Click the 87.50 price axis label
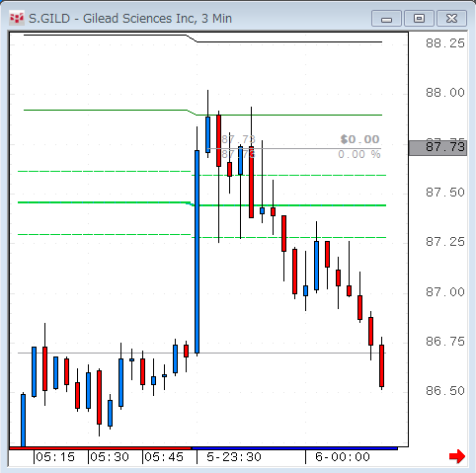Image resolution: width=476 pixels, height=473 pixels. coord(445,193)
